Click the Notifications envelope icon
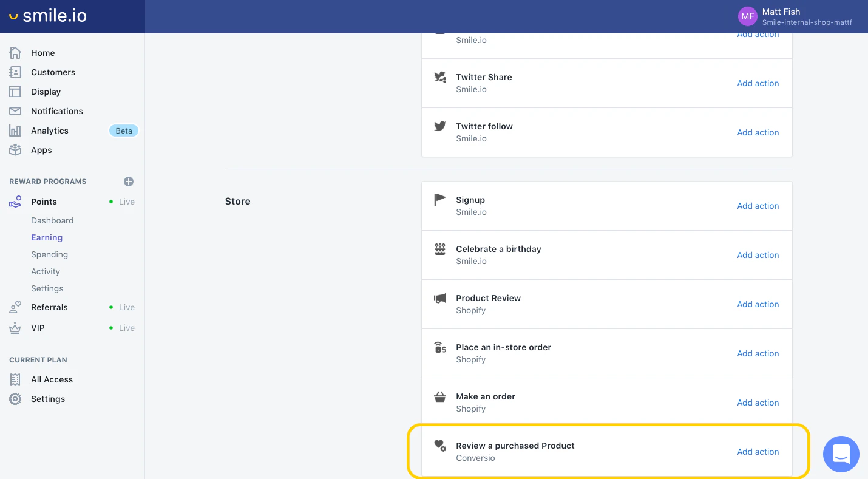This screenshot has height=479, width=868. [15, 111]
